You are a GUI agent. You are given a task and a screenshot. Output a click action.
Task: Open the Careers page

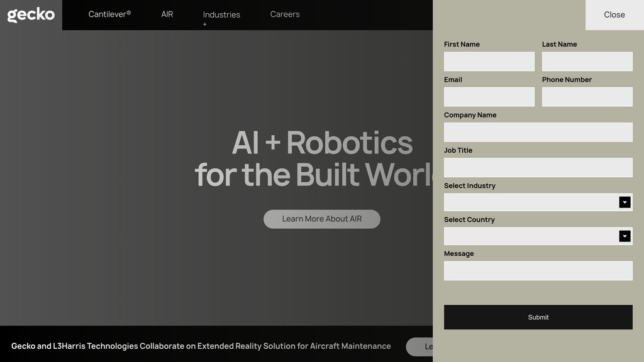coord(284,14)
